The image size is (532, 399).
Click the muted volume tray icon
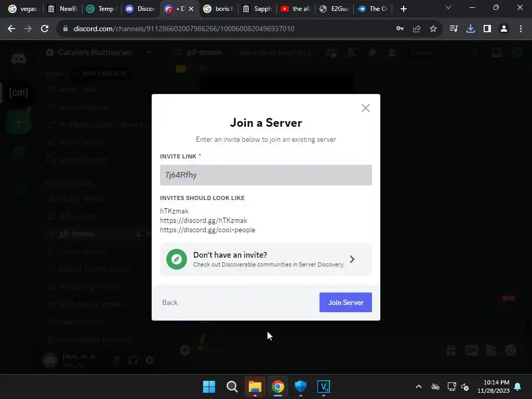pyautogui.click(x=465, y=387)
